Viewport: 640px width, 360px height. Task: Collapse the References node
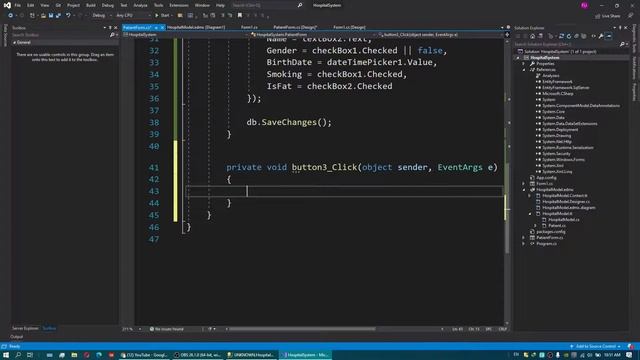(524, 70)
